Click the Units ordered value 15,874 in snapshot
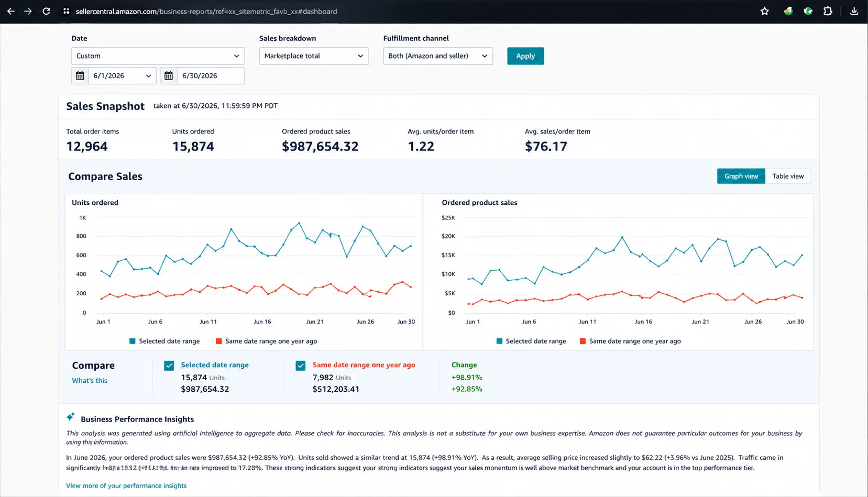Viewport: 868px width, 497px height. coord(193,147)
